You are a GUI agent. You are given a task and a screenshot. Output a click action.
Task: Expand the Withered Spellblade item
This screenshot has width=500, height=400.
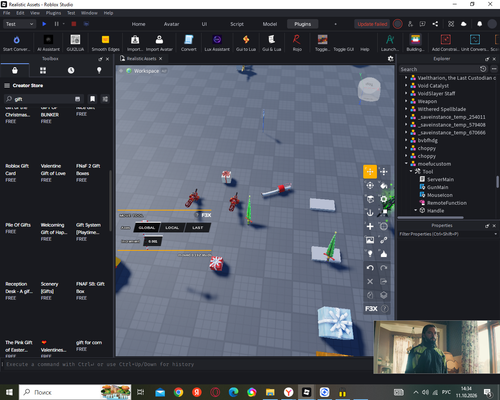(406, 109)
